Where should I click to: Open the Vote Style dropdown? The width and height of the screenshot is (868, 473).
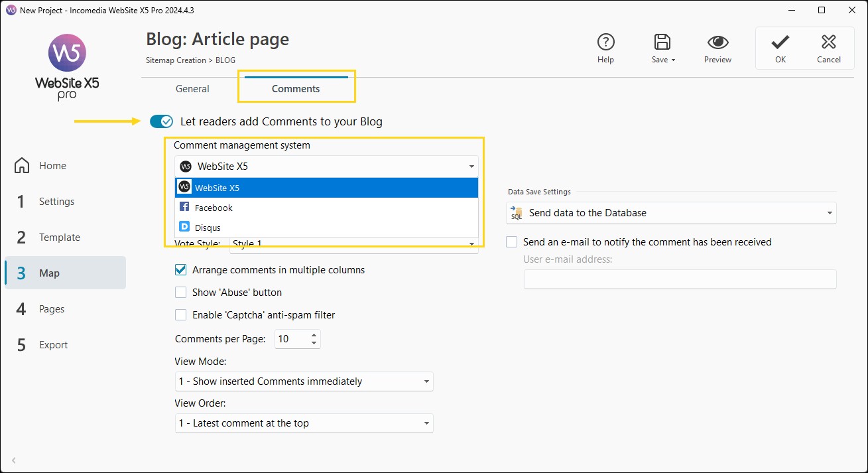click(353, 245)
